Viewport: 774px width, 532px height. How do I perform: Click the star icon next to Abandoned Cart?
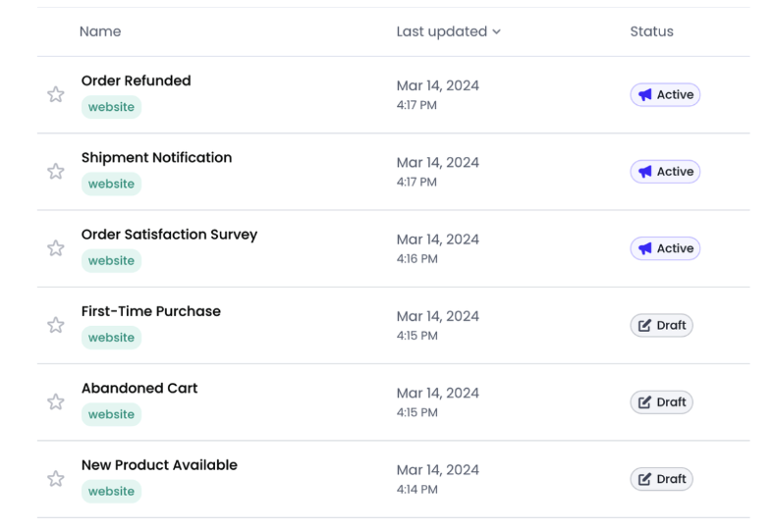point(56,402)
